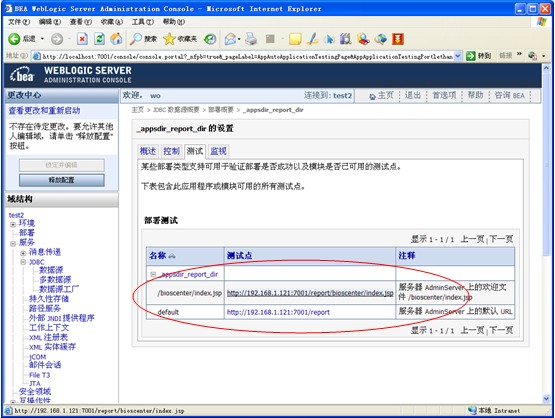The height and width of the screenshot is (418, 555).
Task: Open the 查看 menu
Action: [x=81, y=22]
